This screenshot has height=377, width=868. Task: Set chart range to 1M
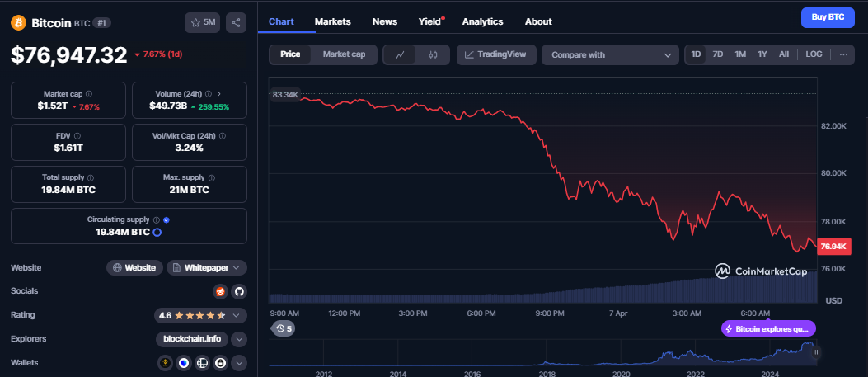coord(740,54)
